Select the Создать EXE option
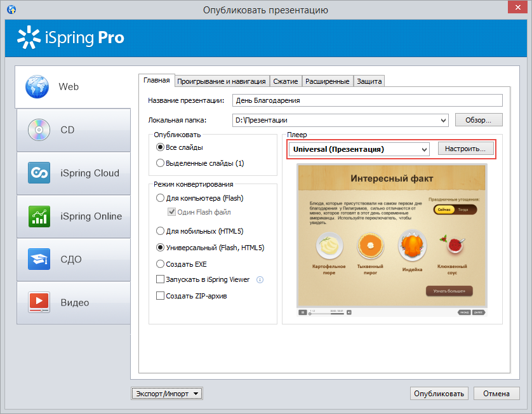The width and height of the screenshot is (532, 414). (160, 264)
